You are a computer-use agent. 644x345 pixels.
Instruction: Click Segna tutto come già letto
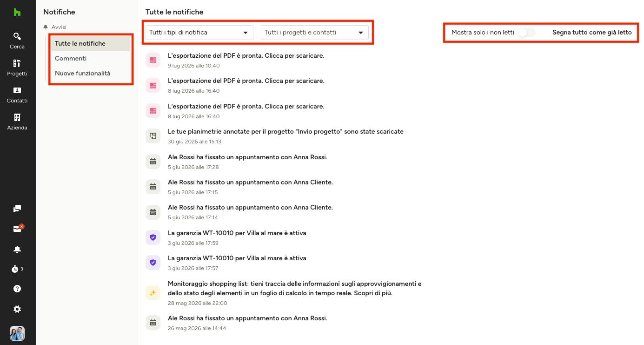click(x=592, y=33)
